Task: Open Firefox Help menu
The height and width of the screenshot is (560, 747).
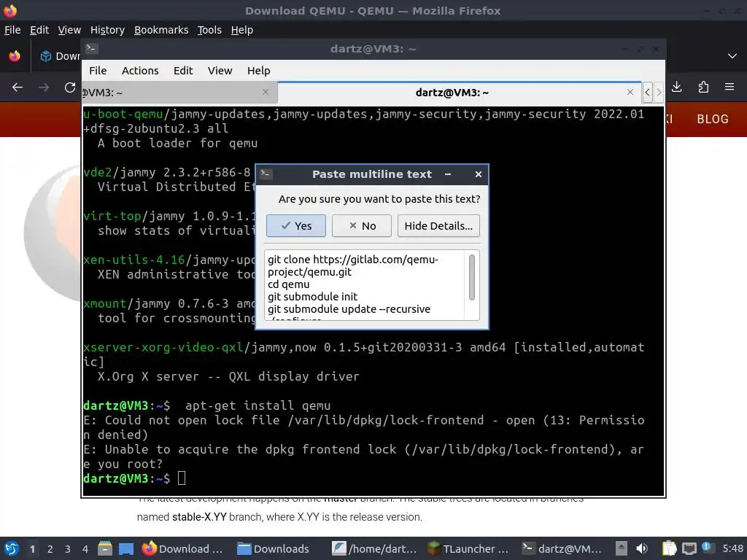Action: tap(242, 30)
